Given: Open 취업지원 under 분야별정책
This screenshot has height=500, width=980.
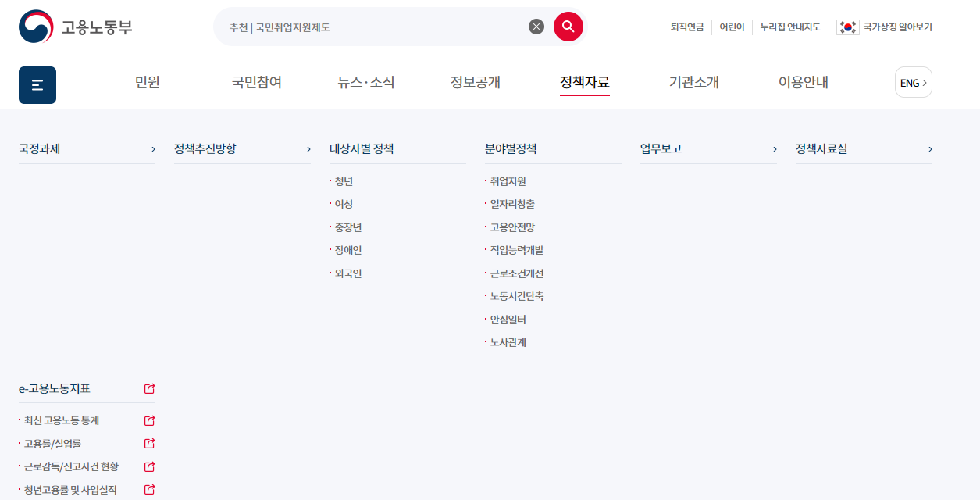Looking at the screenshot, I should [x=508, y=181].
